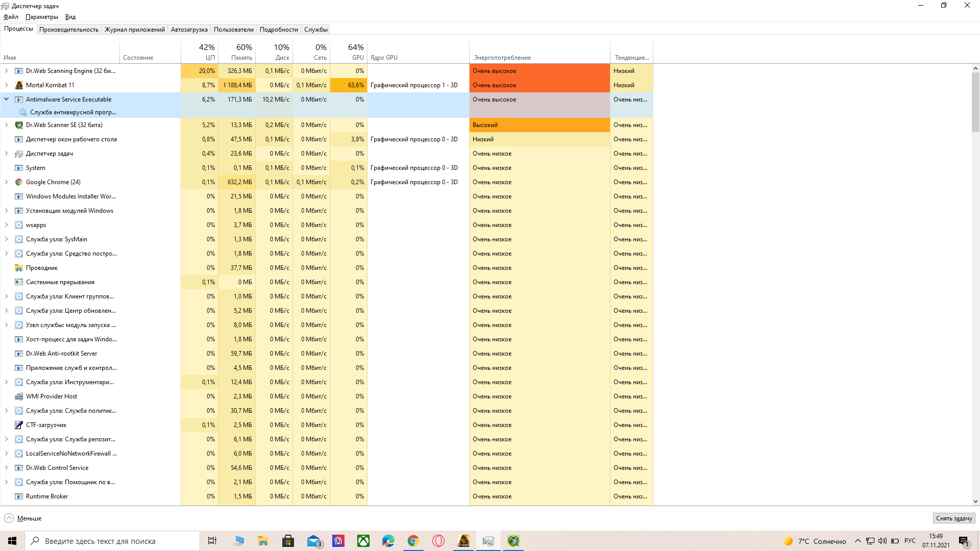Expand the Dr.Web Control Service row

pyautogui.click(x=7, y=468)
